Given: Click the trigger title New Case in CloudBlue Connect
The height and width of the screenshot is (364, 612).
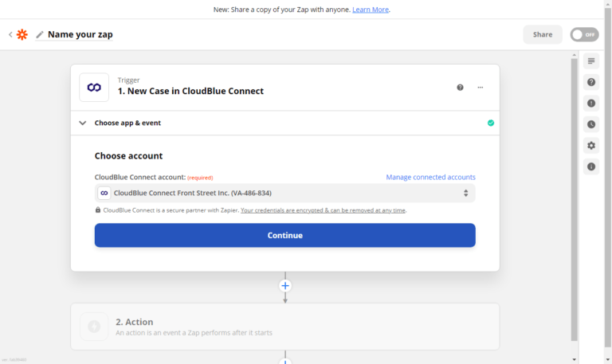Looking at the screenshot, I should 190,91.
